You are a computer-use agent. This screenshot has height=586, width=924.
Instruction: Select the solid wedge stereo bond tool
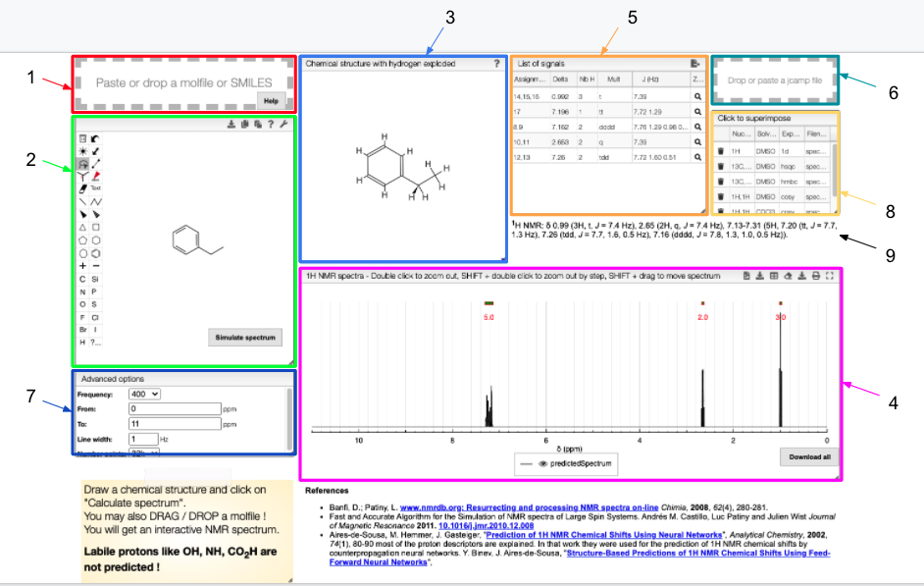point(82,215)
